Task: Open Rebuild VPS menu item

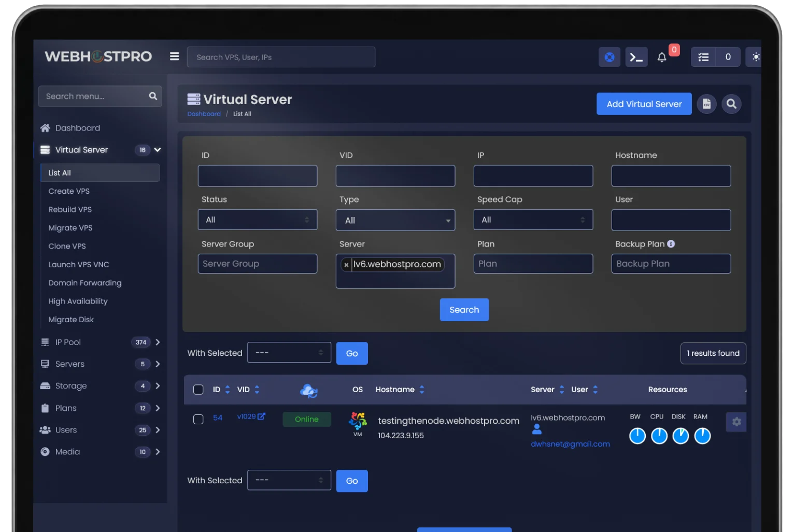Action: point(70,209)
